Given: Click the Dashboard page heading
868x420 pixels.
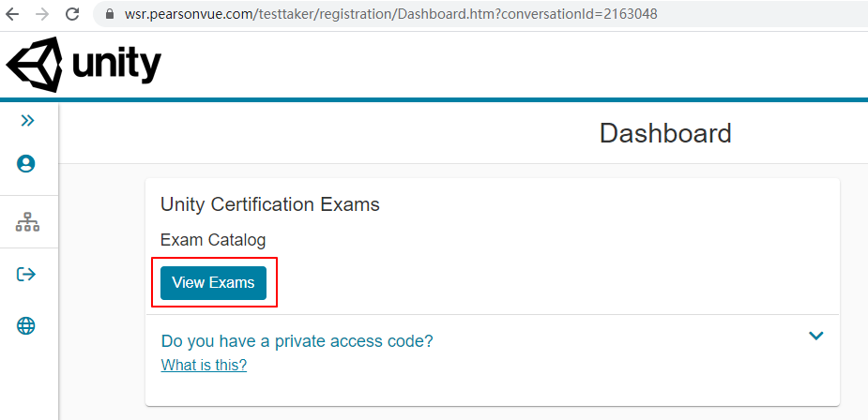Looking at the screenshot, I should pos(665,133).
